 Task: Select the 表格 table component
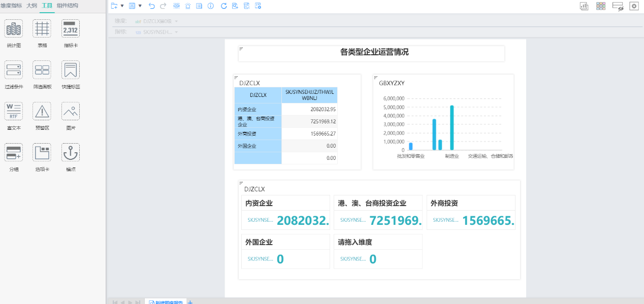[42, 29]
